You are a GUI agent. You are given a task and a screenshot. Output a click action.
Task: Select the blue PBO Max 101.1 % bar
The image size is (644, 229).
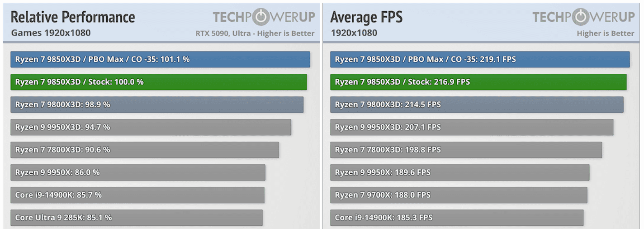point(160,59)
